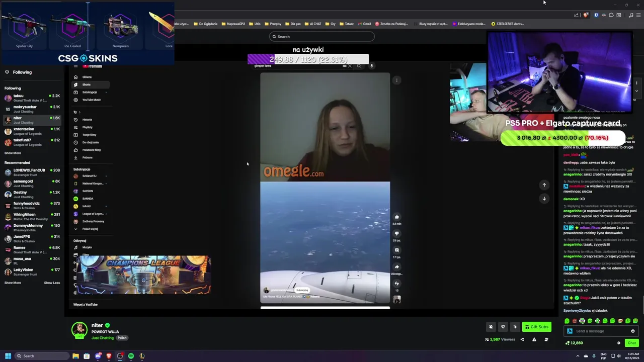Go to the next Short arrow

(x=544, y=198)
